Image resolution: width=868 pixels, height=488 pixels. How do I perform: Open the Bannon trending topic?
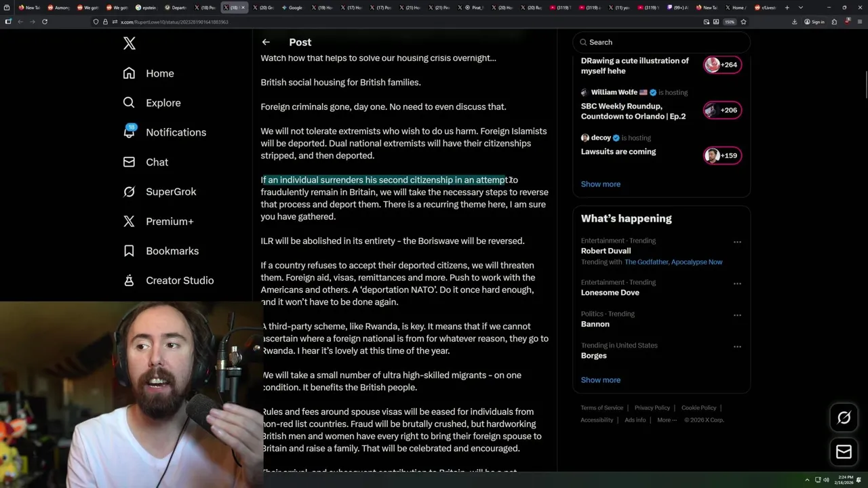pyautogui.click(x=595, y=324)
